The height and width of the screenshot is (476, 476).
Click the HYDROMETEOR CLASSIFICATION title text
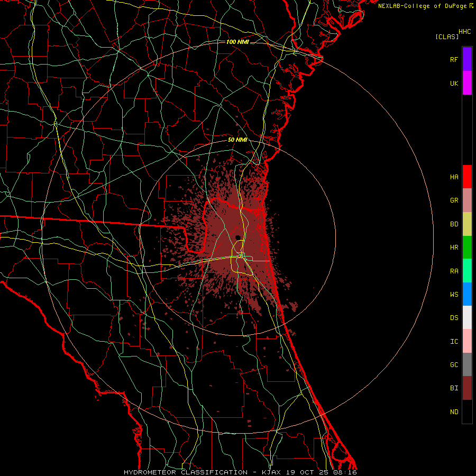[186, 472]
